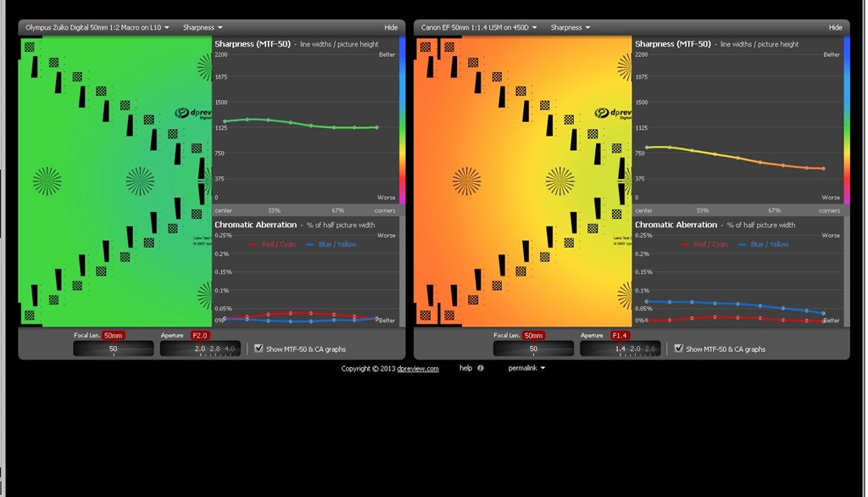Click the help info icon
The height and width of the screenshot is (497, 868).
481,368
